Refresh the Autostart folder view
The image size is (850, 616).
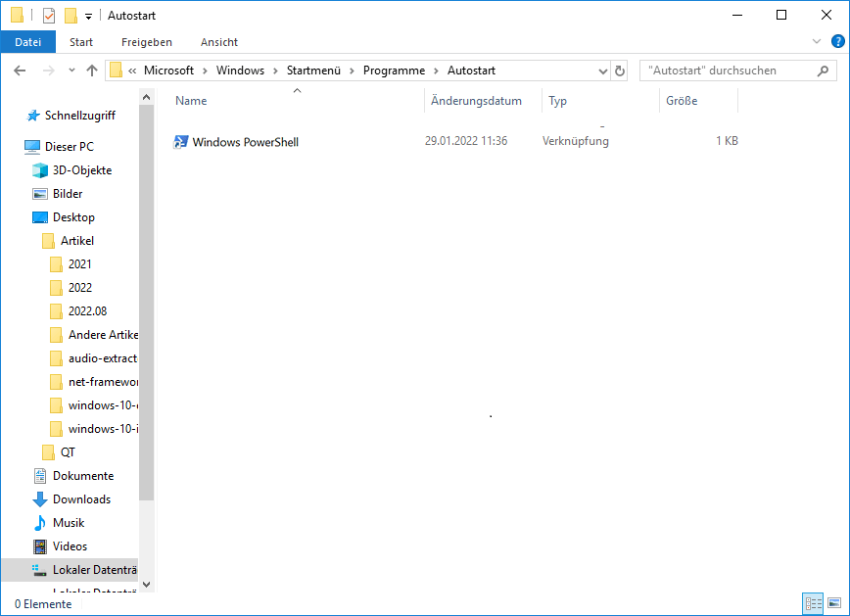click(620, 71)
